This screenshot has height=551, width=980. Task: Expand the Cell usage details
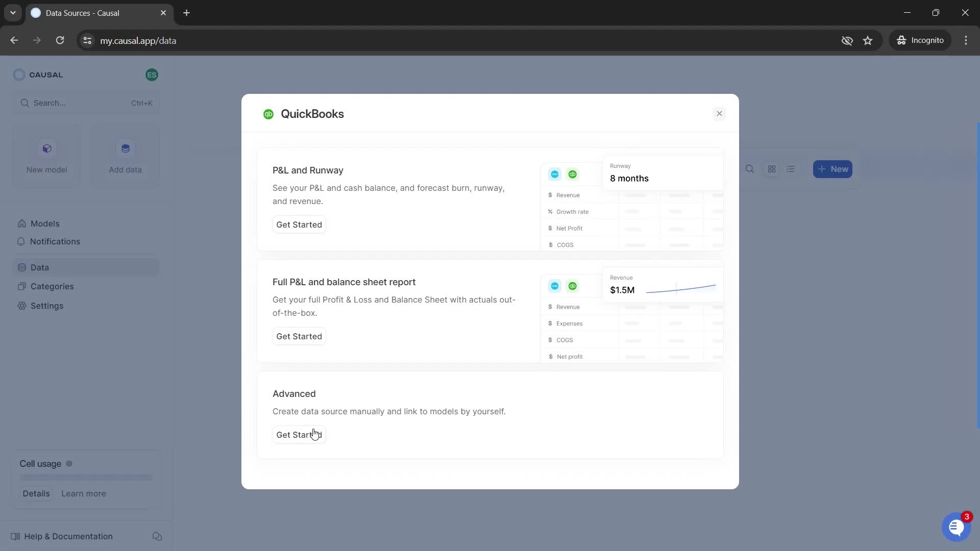pyautogui.click(x=36, y=493)
